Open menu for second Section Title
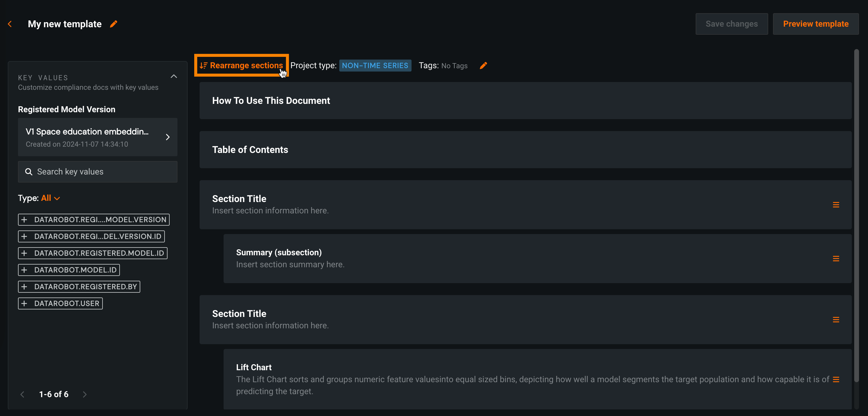 (x=836, y=319)
